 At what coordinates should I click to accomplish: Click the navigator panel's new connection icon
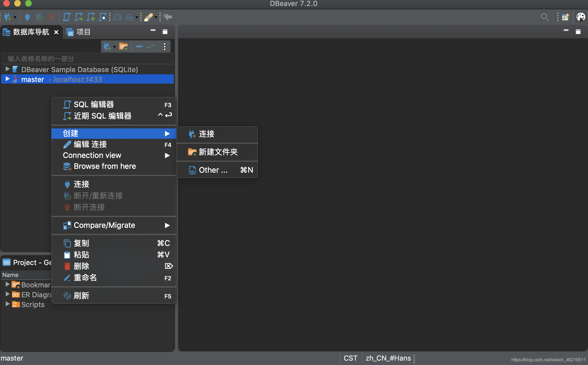click(x=107, y=46)
